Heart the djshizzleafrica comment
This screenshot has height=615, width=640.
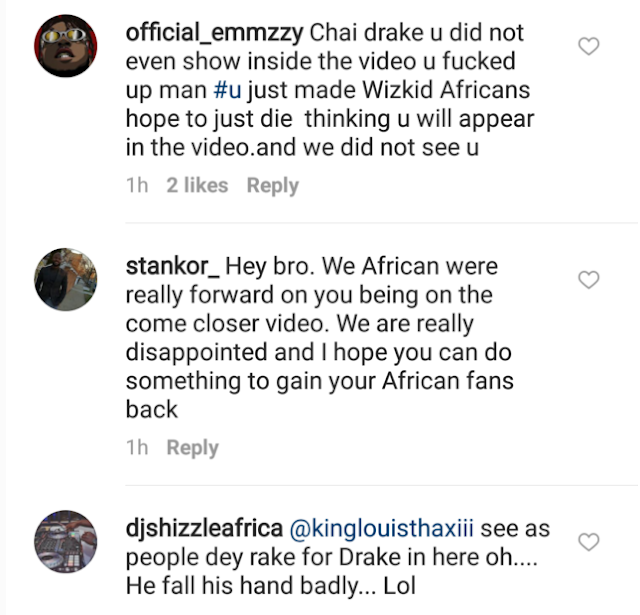(x=590, y=542)
